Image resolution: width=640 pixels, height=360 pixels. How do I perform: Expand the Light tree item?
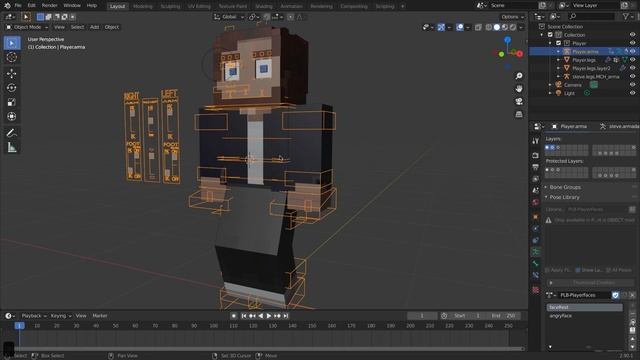[x=550, y=93]
